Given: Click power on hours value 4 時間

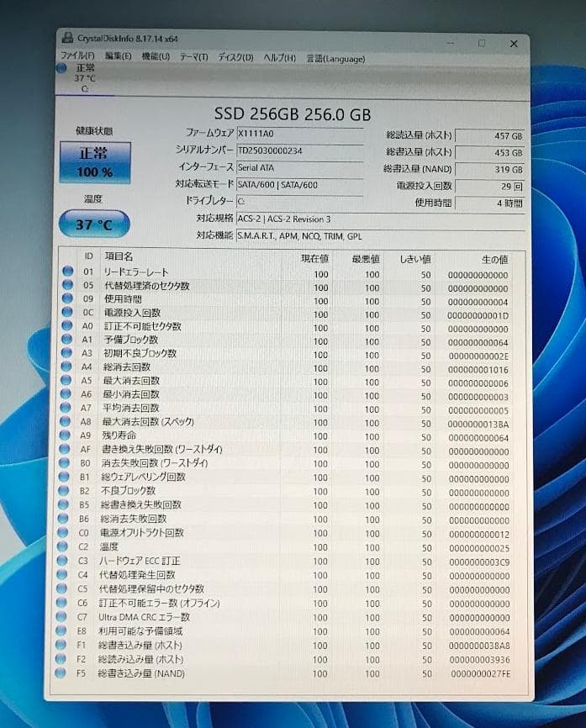Looking at the screenshot, I should click(x=490, y=203).
